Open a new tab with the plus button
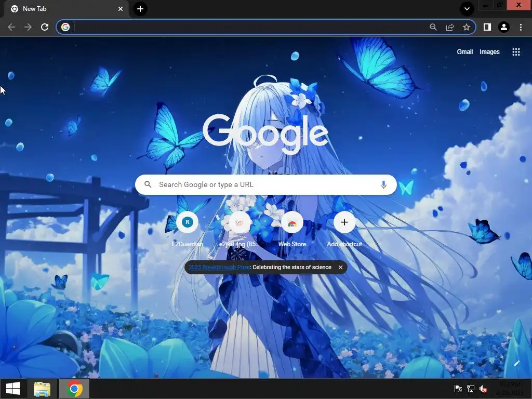 (140, 9)
